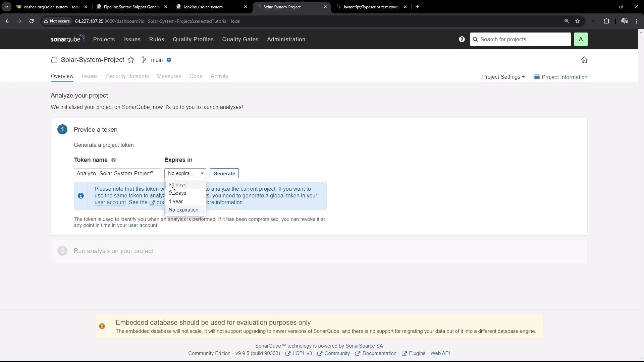This screenshot has height=362, width=644.
Task: Open the Quality Gates menu item
Action: [240, 39]
